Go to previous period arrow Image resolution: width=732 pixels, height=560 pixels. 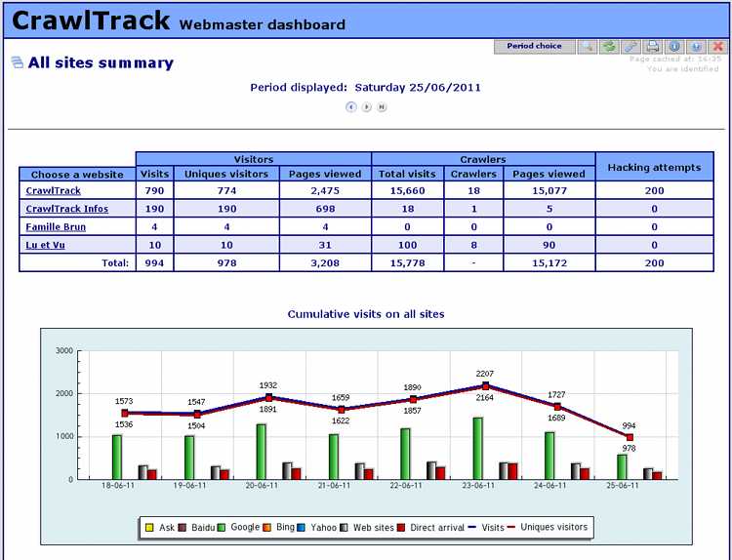pyautogui.click(x=351, y=107)
